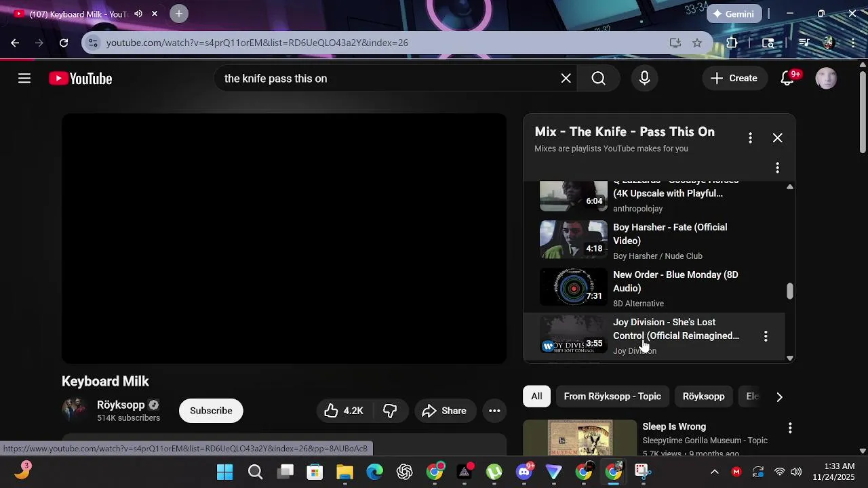Share the Keyboard Milk video

(x=444, y=411)
